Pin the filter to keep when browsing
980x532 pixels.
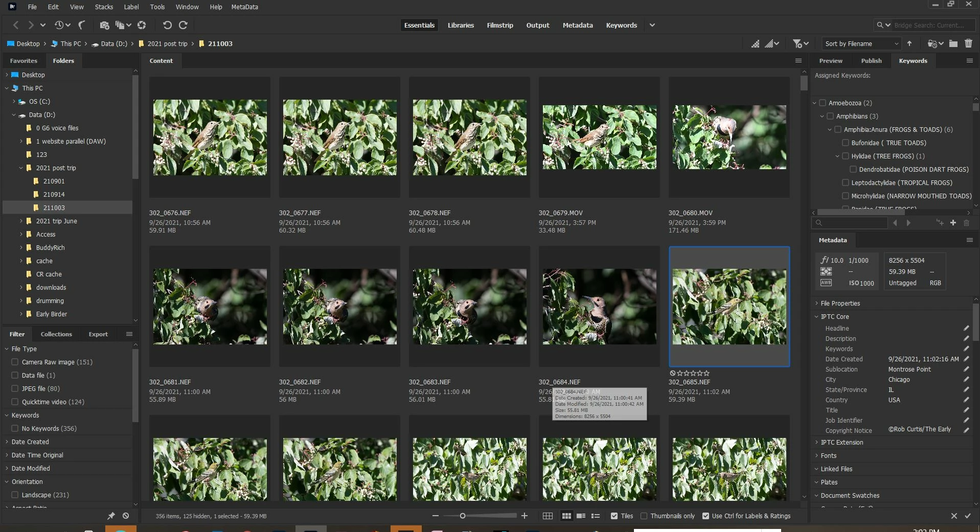[111, 516]
